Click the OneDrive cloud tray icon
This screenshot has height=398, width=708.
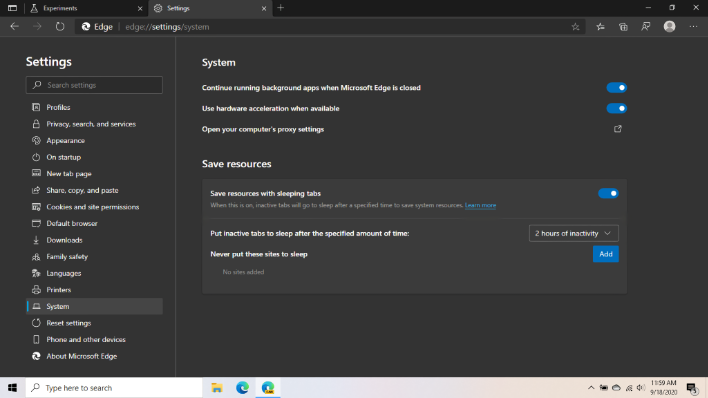[616, 388]
